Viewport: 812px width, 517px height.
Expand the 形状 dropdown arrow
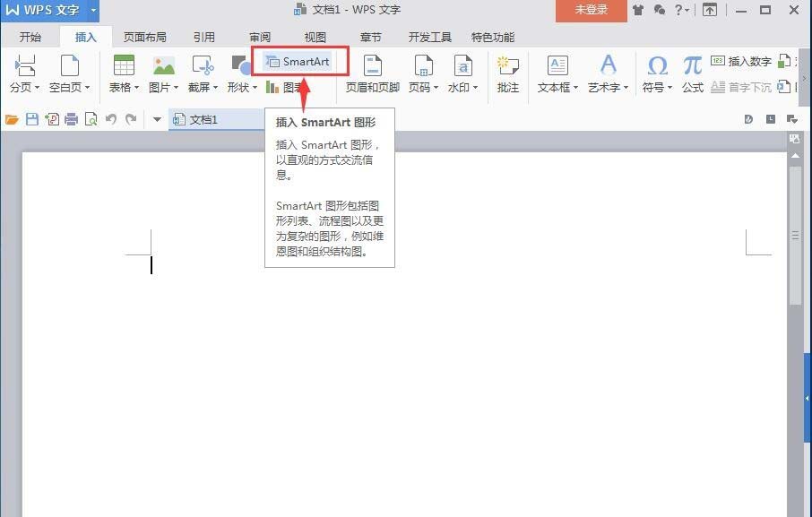(x=255, y=88)
